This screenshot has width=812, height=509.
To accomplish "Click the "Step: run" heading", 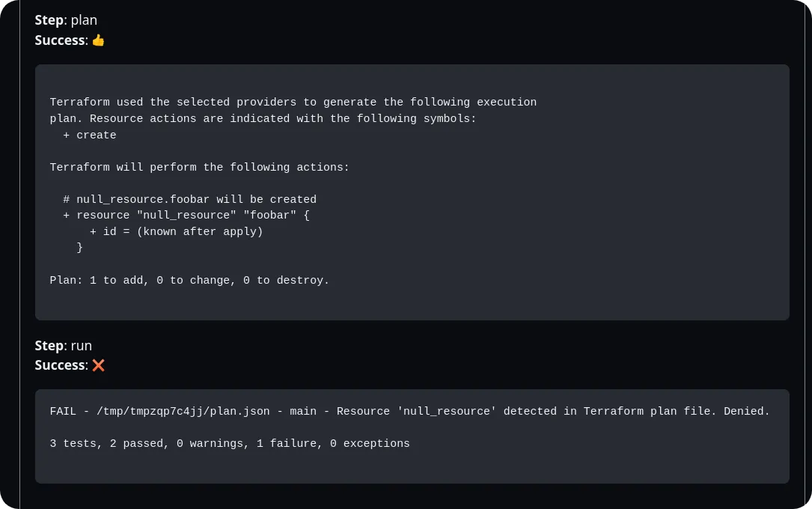I will point(64,345).
